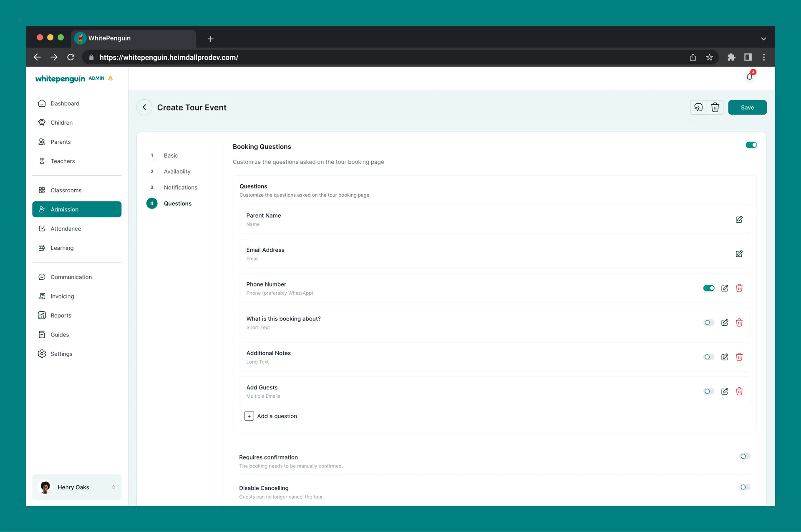Delete 'What is this booking about?' question

(739, 323)
